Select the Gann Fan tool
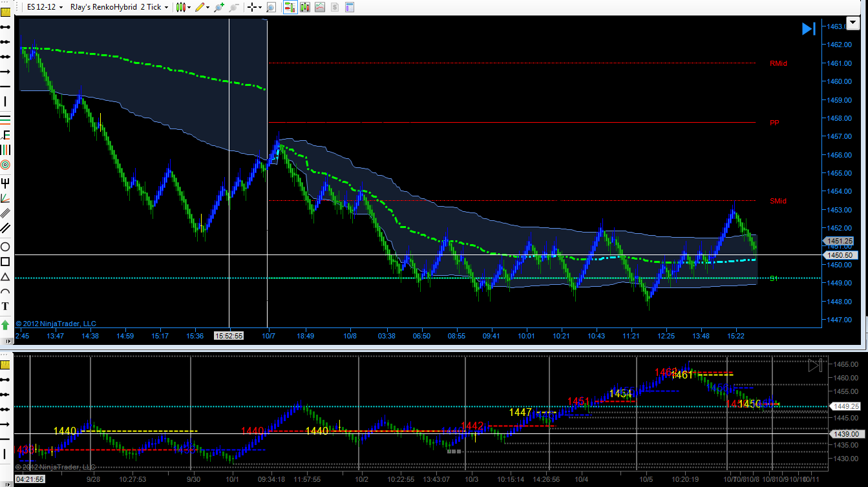868x487 pixels. [5, 198]
